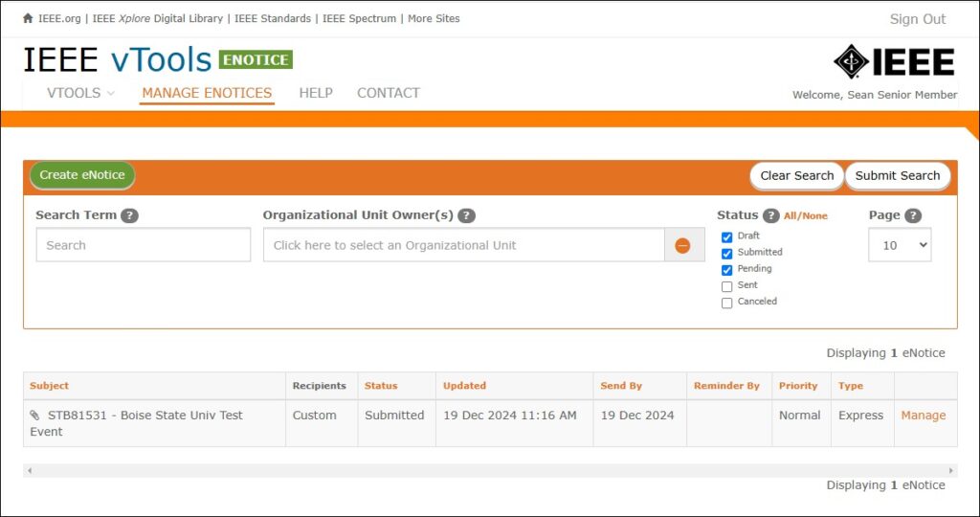Sort the table by Status column
Screen dimensions: 980x517
(x=381, y=386)
